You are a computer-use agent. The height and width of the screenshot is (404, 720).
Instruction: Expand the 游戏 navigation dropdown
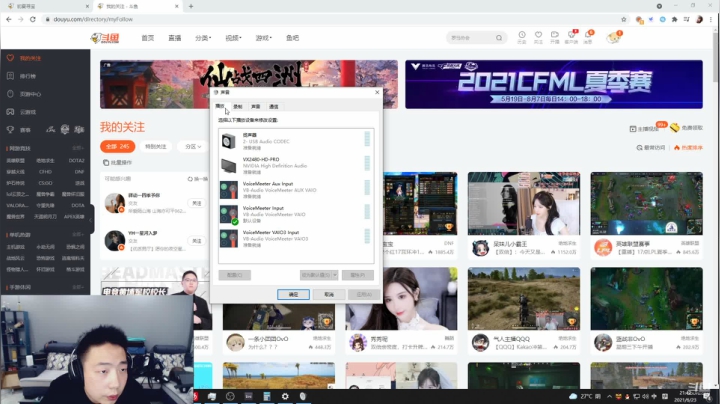(x=264, y=38)
